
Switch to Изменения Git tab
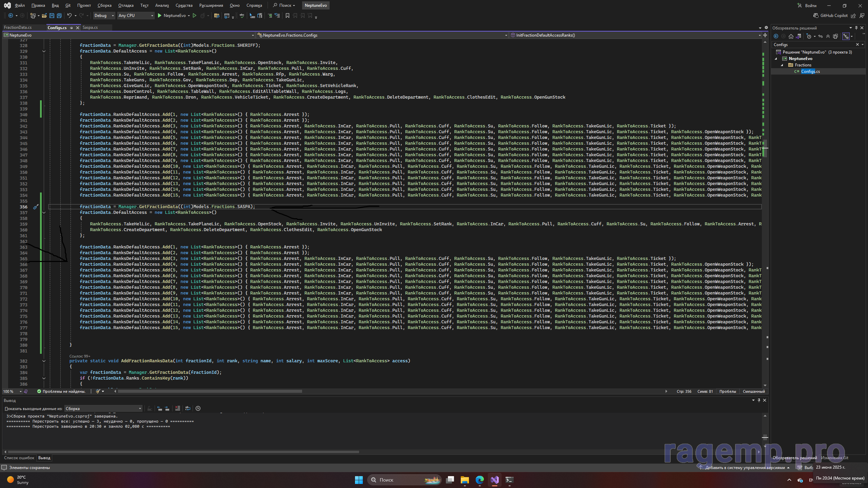(834, 458)
